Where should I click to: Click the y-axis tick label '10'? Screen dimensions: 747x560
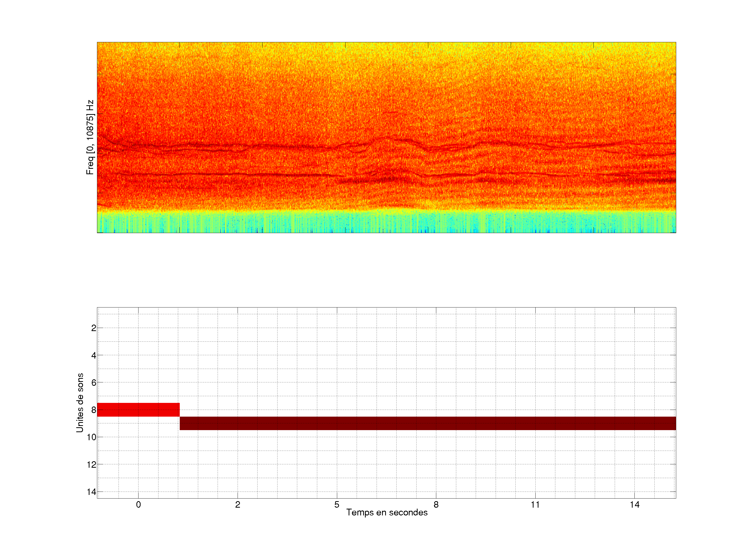92,437
